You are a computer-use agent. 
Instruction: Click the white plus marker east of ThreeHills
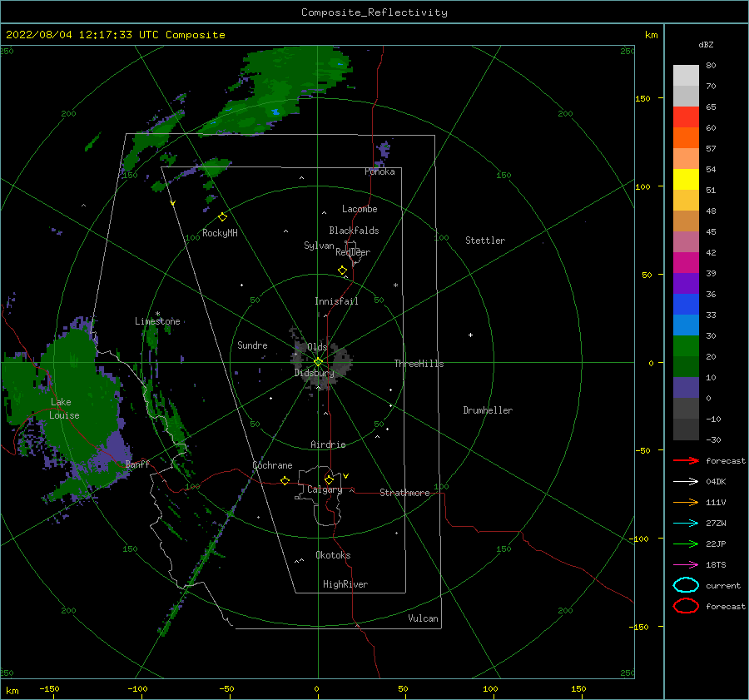470,335
